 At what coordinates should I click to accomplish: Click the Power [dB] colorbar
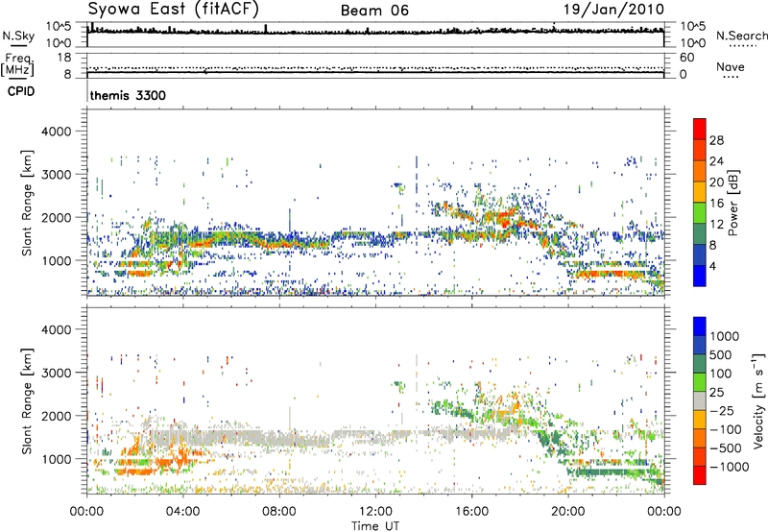[x=700, y=203]
